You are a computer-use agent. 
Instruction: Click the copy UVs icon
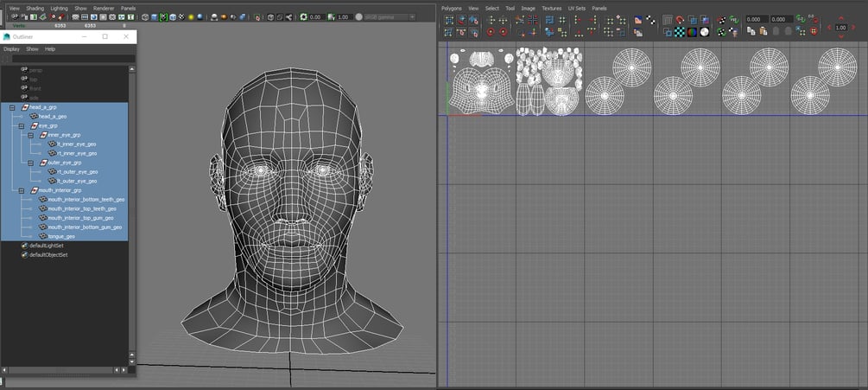click(750, 32)
